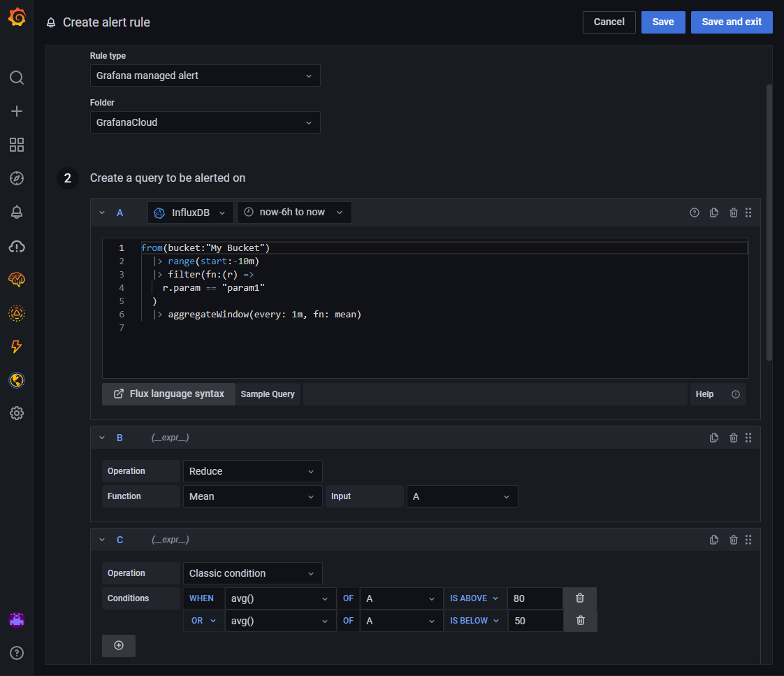The width and height of the screenshot is (784, 676).
Task: Click the threshold field containing 50
Action: tap(535, 621)
